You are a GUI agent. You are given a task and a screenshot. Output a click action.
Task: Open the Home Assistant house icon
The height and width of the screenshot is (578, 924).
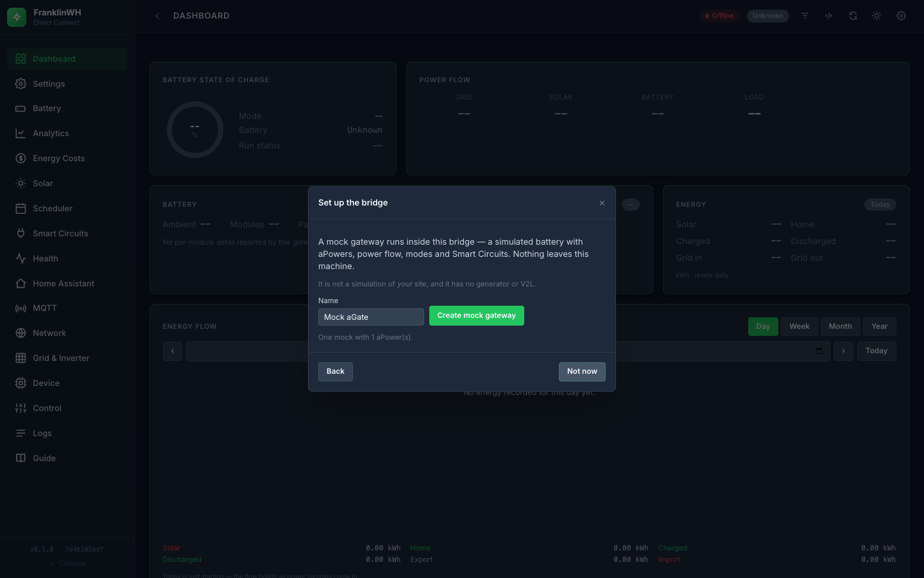pos(21,284)
